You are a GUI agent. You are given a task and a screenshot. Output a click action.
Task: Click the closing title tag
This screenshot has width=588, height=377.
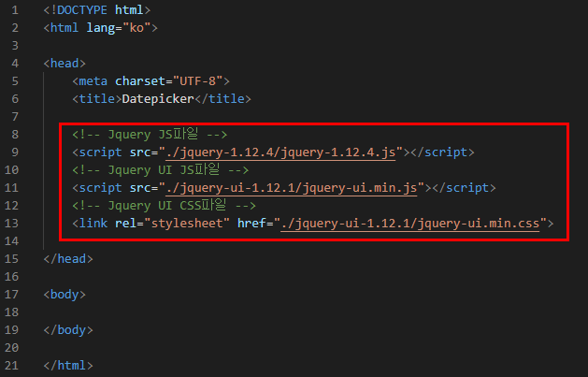click(x=222, y=99)
